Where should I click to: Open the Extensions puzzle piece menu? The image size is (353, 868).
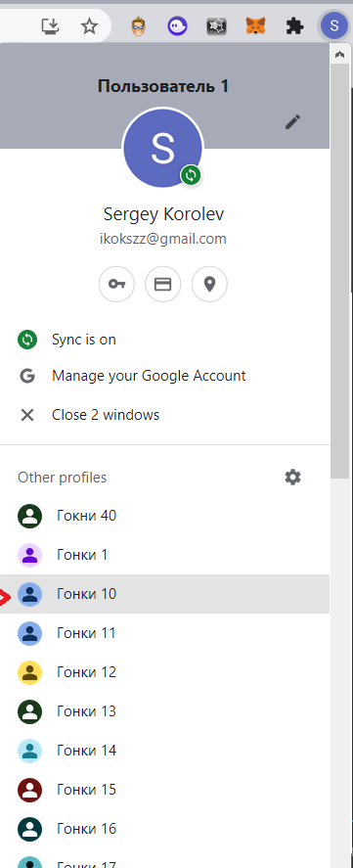pos(294,25)
